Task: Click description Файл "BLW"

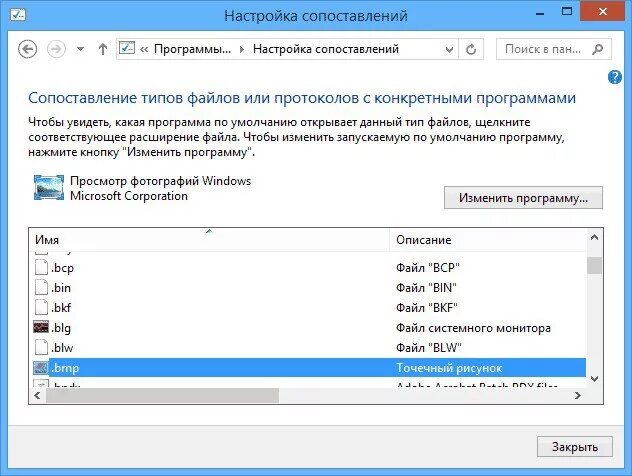Action: pos(428,348)
